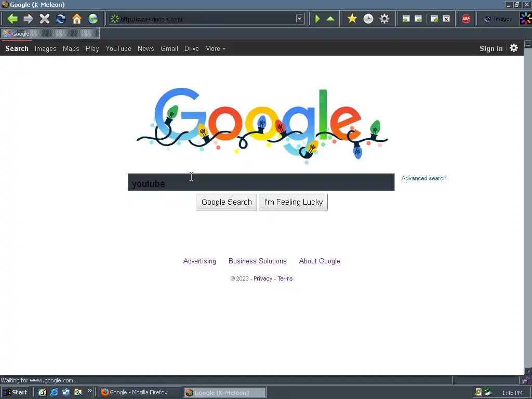Click the 1:45 PM taskbar clock
Viewport: 532px width, 399px height.
point(512,393)
